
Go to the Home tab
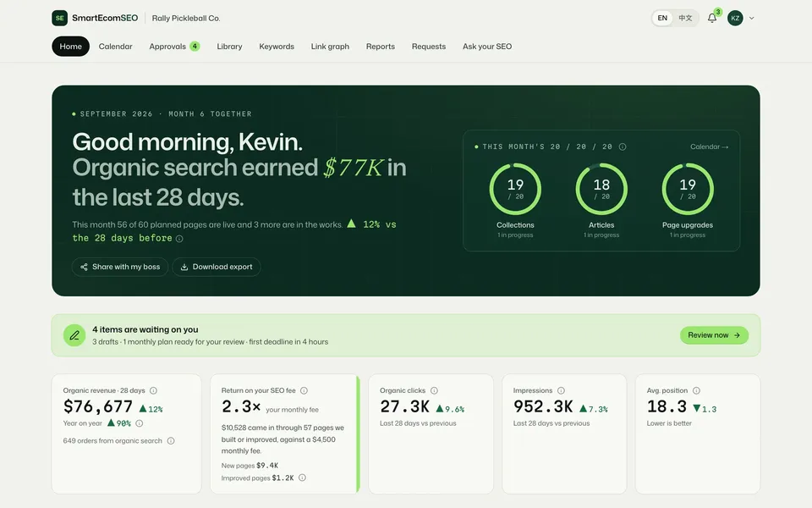coord(70,46)
